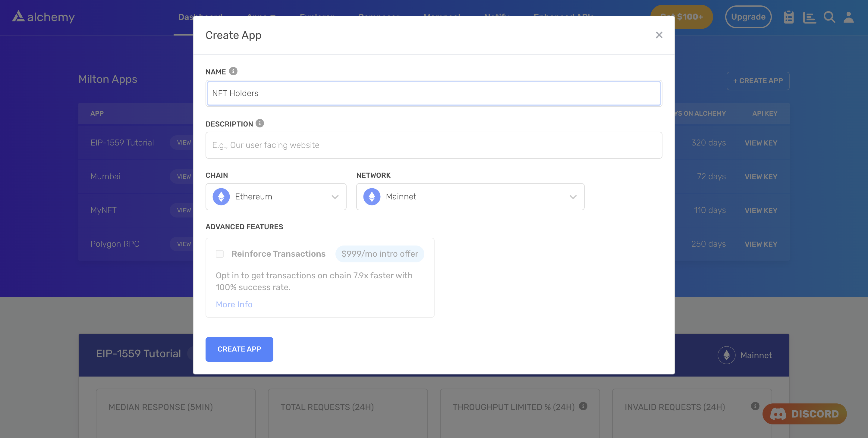Click the search magnifier icon
Image resolution: width=868 pixels, height=438 pixels.
coord(829,17)
